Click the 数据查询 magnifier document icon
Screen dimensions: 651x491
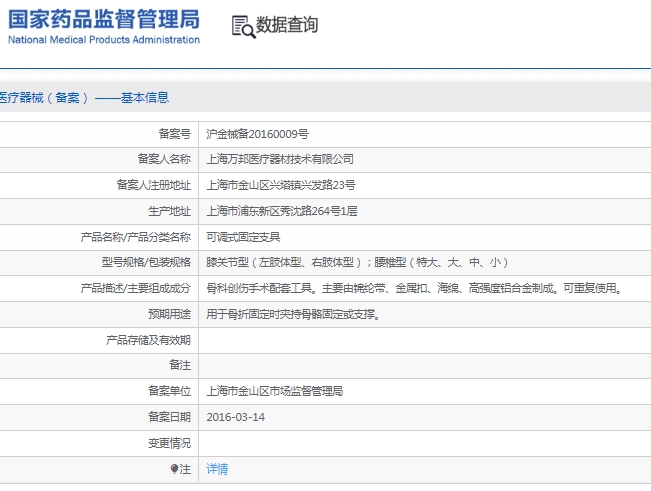tap(243, 27)
